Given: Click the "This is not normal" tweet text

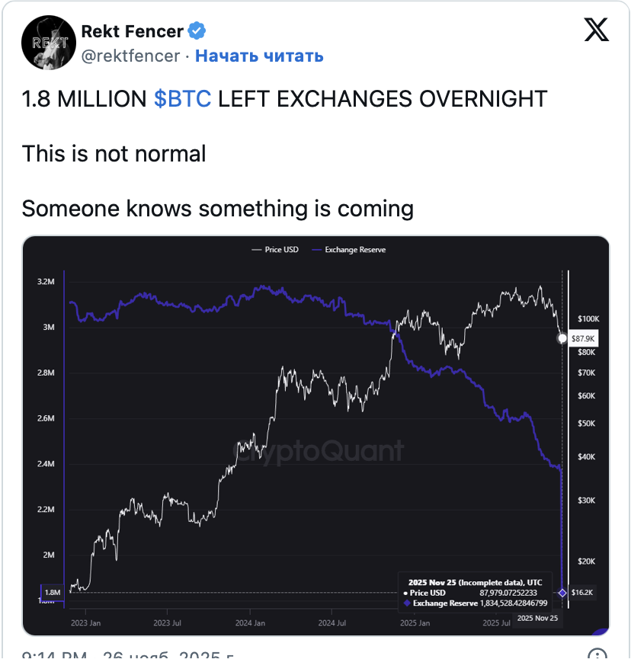Looking at the screenshot, I should [114, 154].
